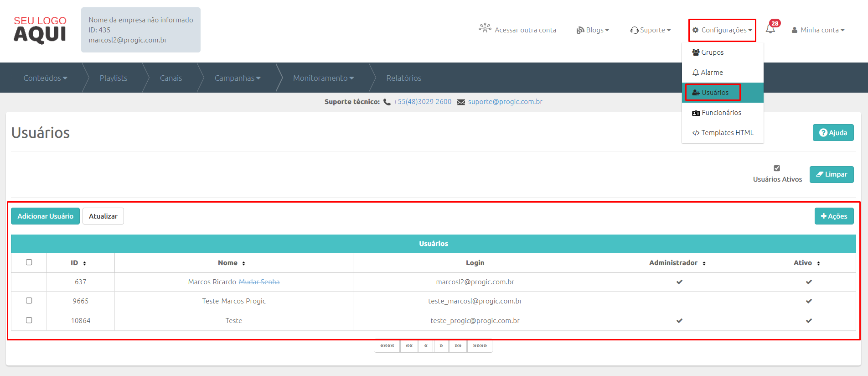Open the notifications bell icon
The width and height of the screenshot is (868, 376).
(x=770, y=29)
